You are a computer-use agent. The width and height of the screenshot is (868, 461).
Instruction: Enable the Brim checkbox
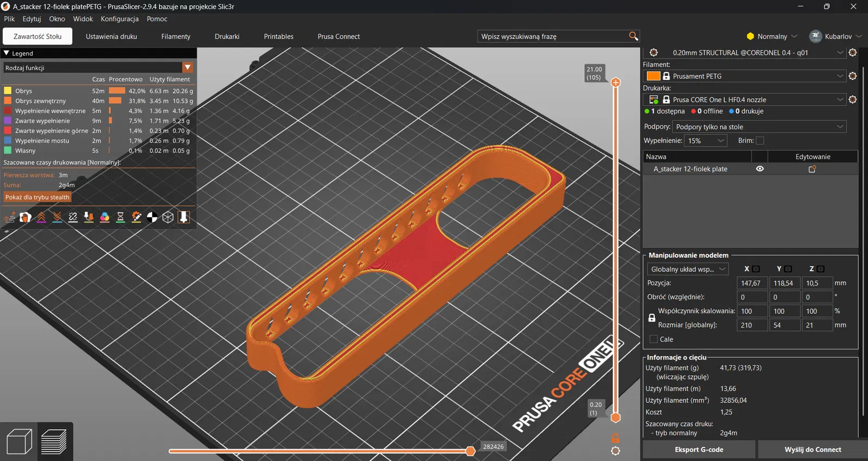tap(760, 140)
